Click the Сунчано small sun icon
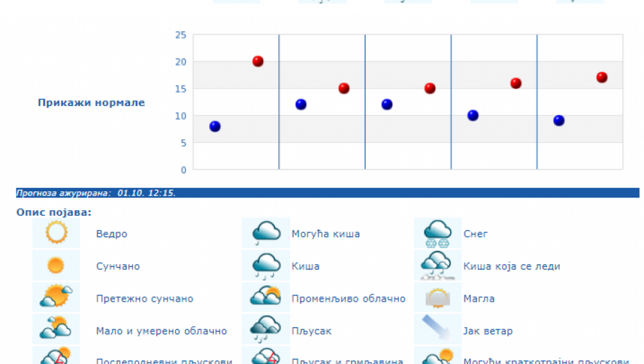 [x=56, y=266]
